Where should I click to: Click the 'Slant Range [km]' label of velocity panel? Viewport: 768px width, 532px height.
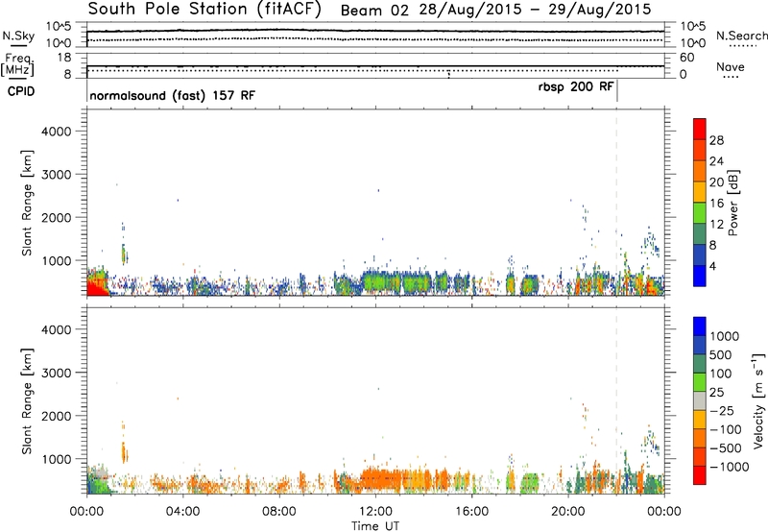pos(27,400)
